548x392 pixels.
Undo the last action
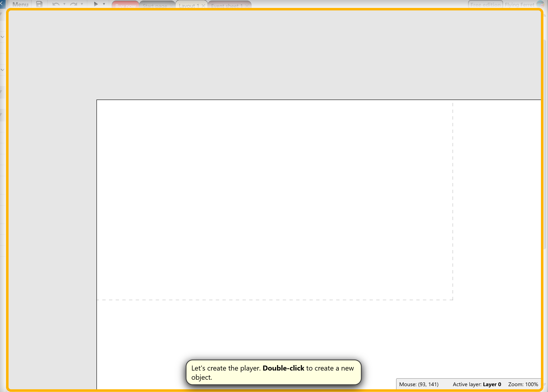pos(56,4)
